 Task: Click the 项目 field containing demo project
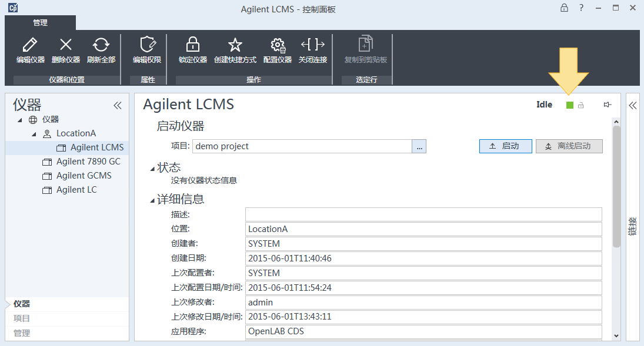[302, 146]
